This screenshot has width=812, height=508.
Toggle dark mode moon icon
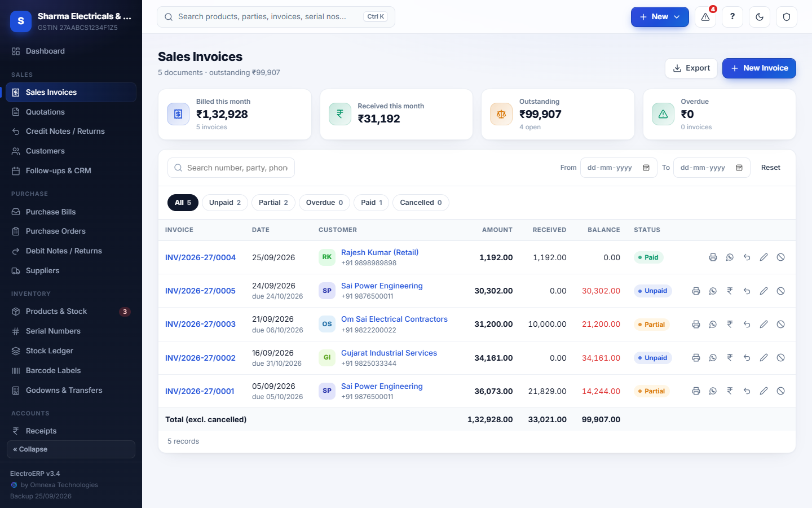tap(760, 17)
